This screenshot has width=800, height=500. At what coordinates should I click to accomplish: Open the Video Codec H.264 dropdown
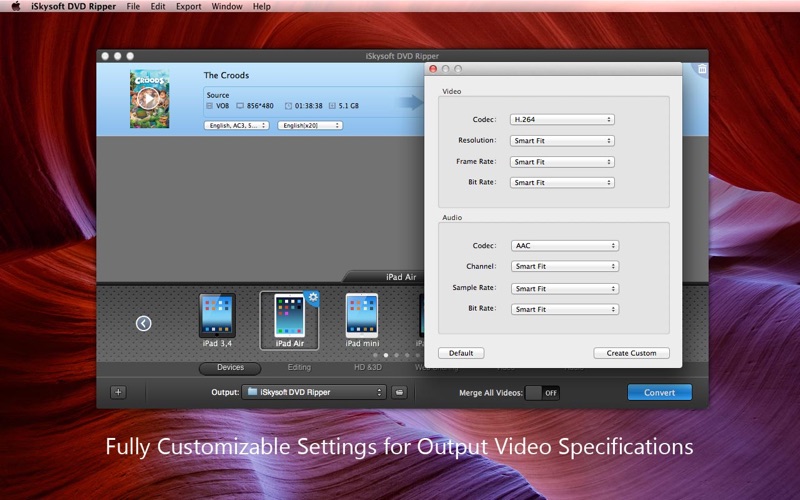pos(562,119)
